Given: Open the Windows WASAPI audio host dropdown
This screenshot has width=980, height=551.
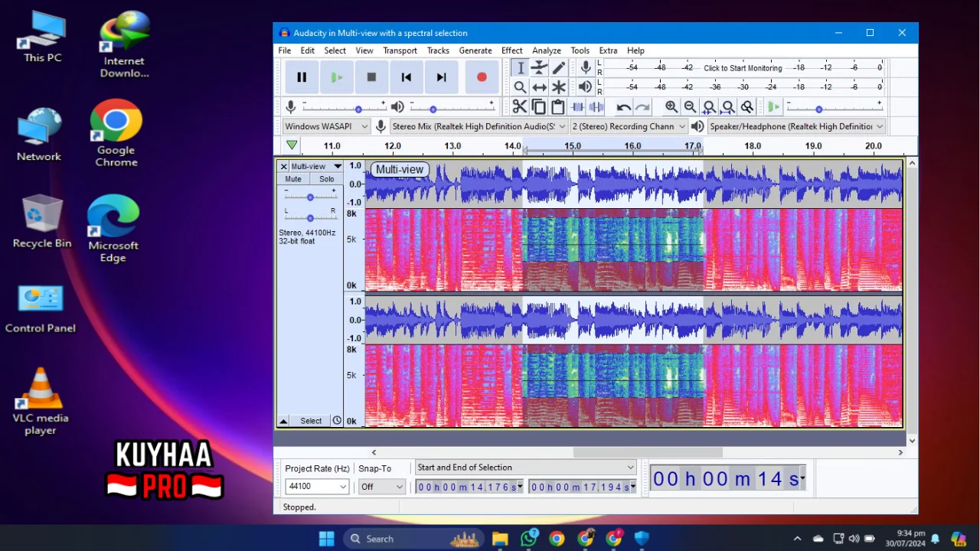Looking at the screenshot, I should 326,126.
